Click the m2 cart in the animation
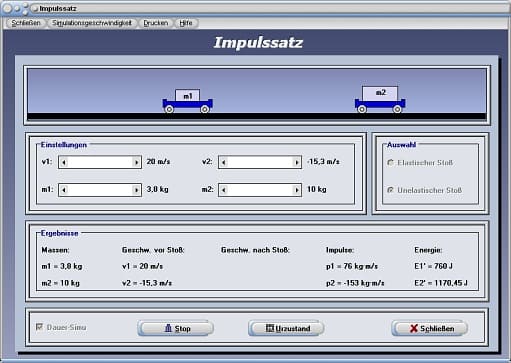511x363 pixels. pos(380,99)
